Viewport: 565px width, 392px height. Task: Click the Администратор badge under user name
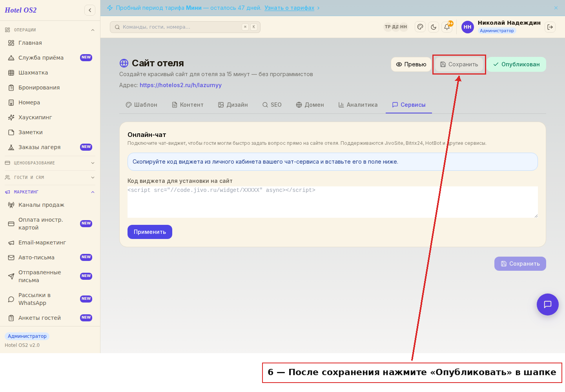[497, 31]
